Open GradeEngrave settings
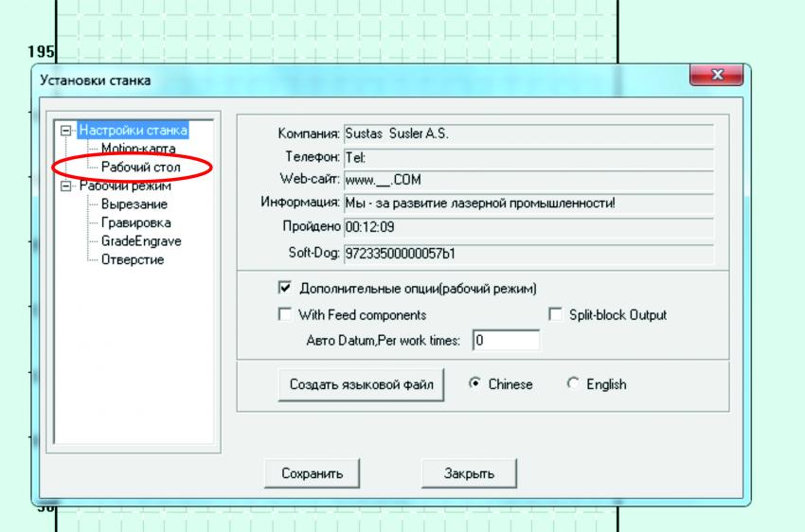This screenshot has width=805, height=532. pyautogui.click(x=141, y=241)
